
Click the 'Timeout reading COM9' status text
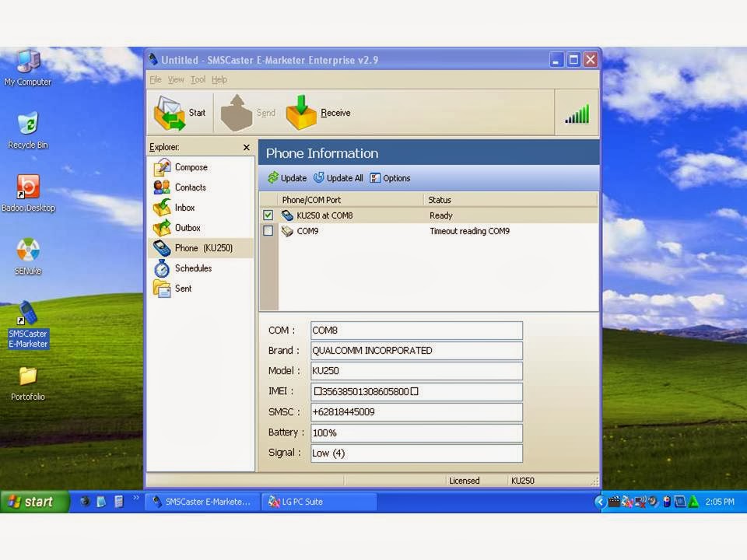(470, 231)
